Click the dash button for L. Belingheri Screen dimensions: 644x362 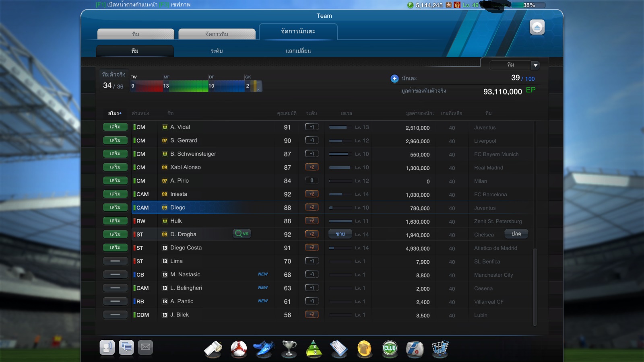point(115,288)
